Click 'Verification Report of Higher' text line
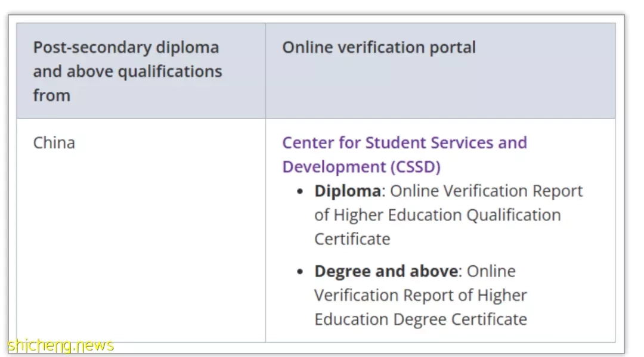 pos(420,296)
